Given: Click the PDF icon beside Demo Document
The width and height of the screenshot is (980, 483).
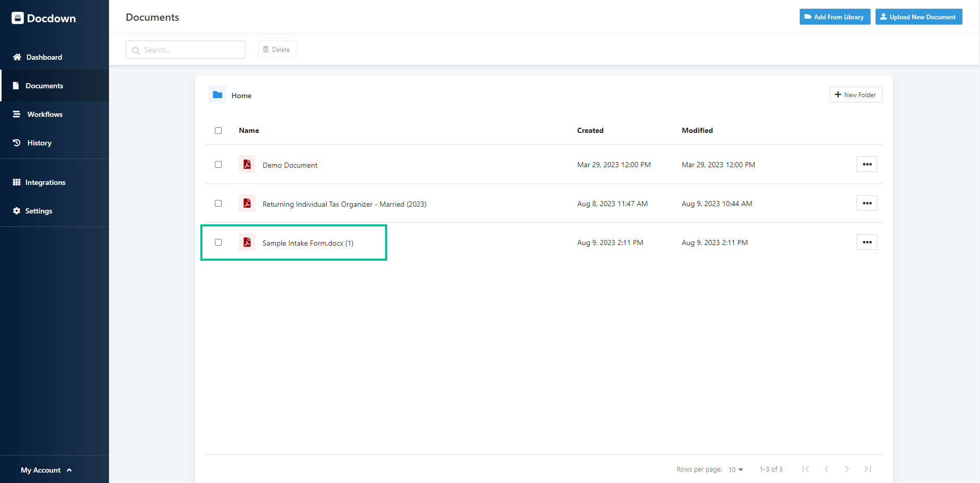Looking at the screenshot, I should tap(247, 164).
